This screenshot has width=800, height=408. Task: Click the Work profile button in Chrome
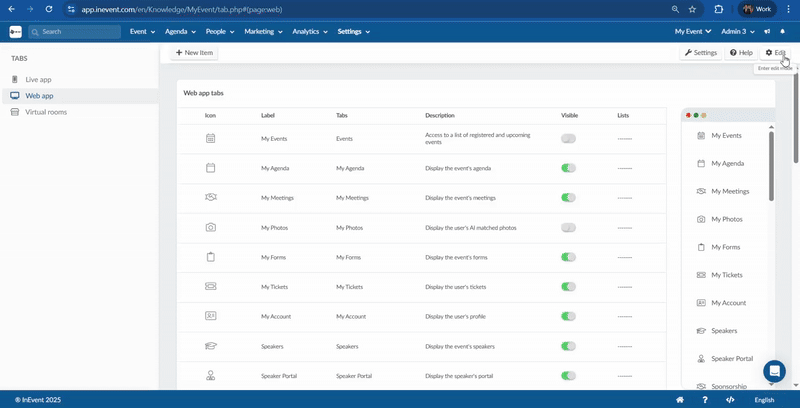(757, 9)
